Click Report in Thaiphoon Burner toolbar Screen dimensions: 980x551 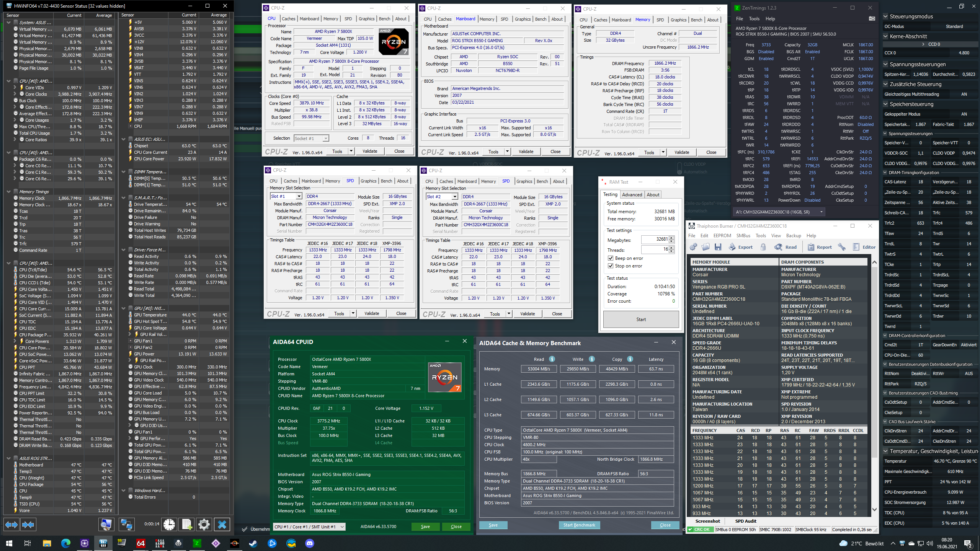click(x=820, y=247)
